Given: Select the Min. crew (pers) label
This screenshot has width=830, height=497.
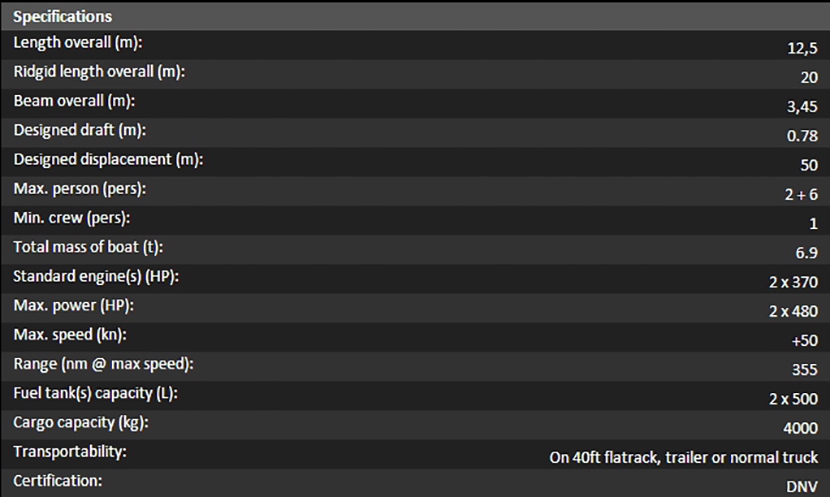Looking at the screenshot, I should tap(72, 217).
